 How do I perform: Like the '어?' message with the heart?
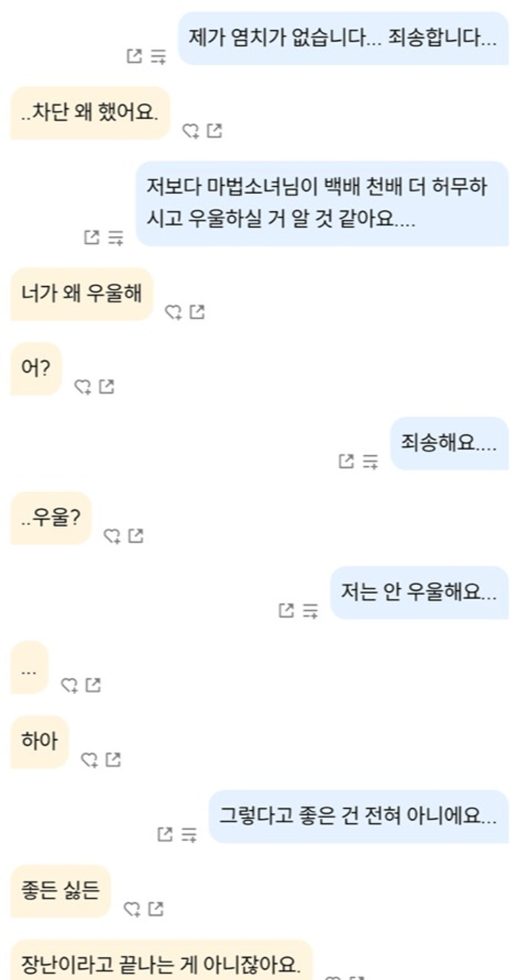82,387
